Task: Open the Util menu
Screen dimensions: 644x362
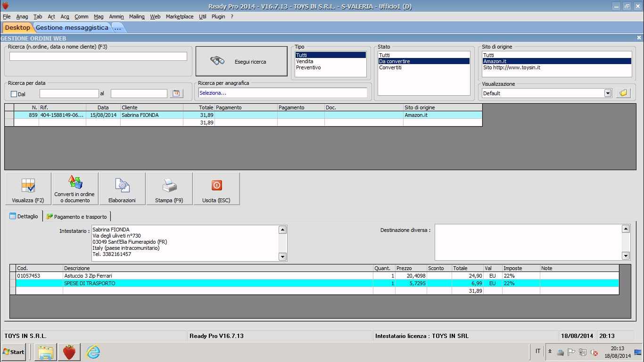Action: pyautogui.click(x=203, y=16)
